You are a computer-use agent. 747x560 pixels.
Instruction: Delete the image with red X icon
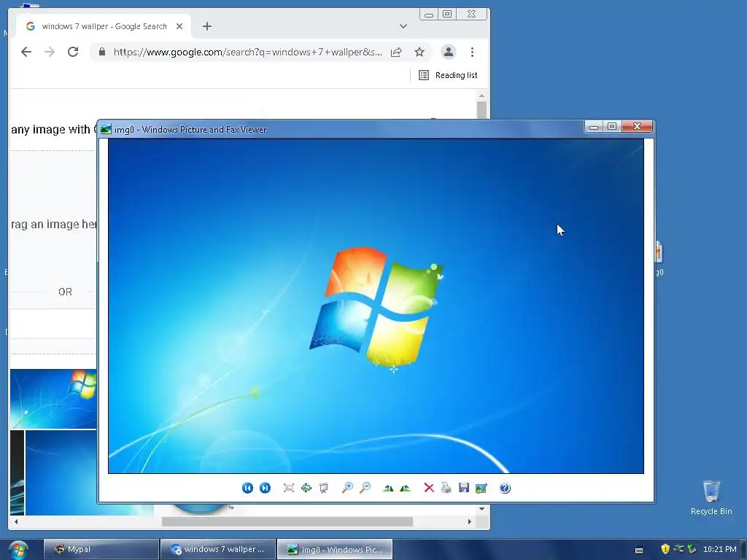coord(429,488)
